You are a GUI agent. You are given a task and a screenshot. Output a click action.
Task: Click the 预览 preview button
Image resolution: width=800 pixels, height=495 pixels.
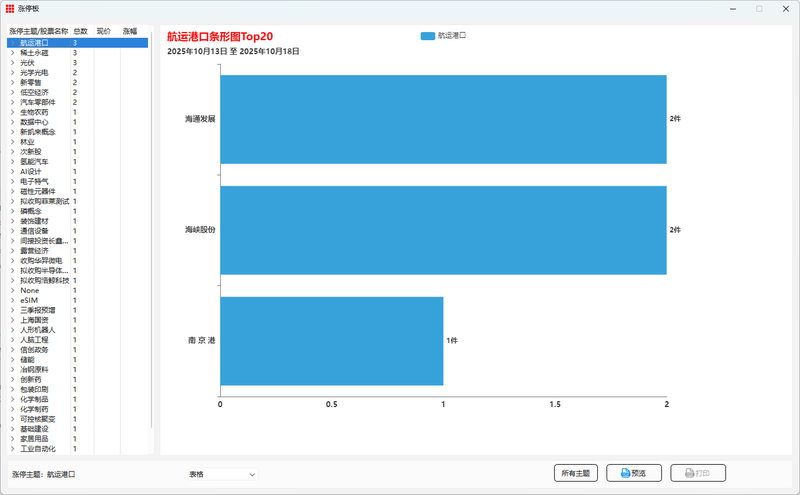tap(634, 473)
